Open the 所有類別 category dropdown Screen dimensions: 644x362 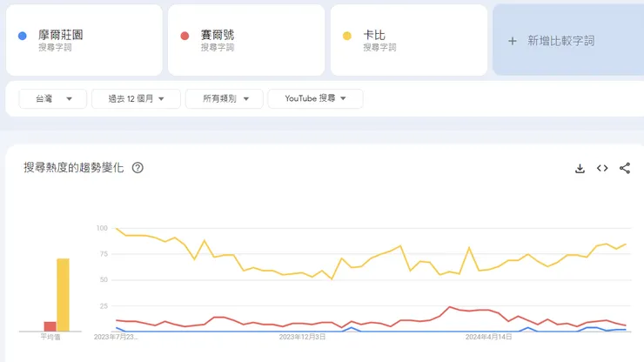(x=224, y=99)
